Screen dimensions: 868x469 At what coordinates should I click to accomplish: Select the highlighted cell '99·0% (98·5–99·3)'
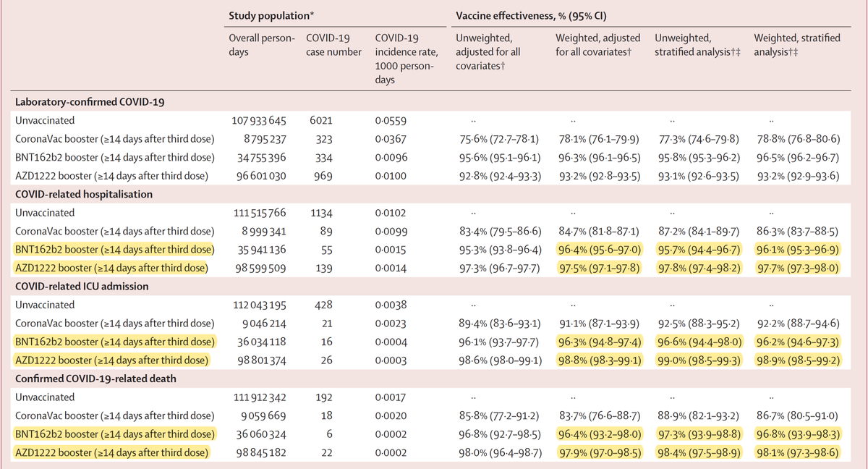[x=697, y=360]
